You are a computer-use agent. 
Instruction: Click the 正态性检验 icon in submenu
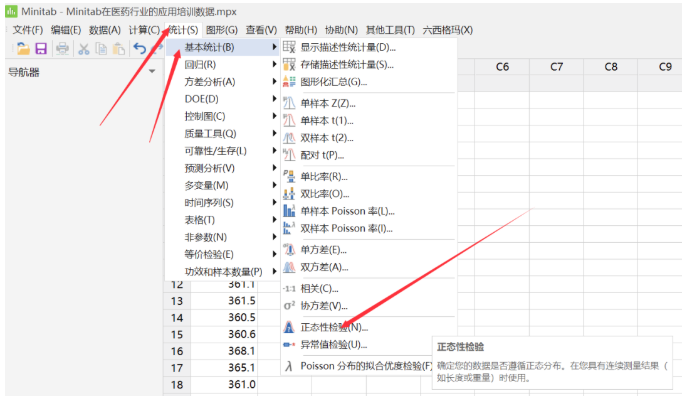tap(289, 327)
